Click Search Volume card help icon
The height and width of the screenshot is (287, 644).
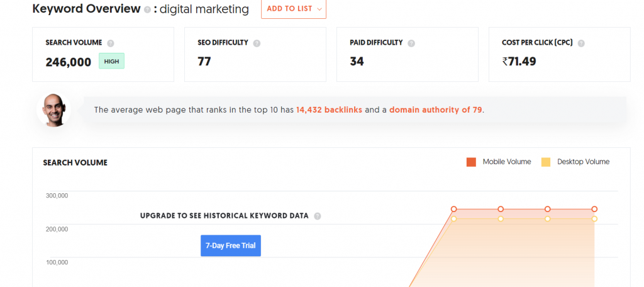(x=111, y=43)
